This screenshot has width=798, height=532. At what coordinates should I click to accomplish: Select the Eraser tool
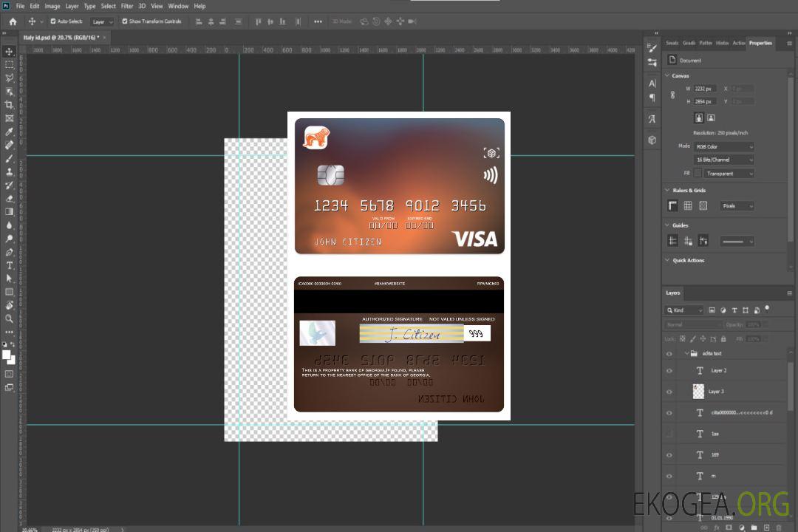point(9,199)
